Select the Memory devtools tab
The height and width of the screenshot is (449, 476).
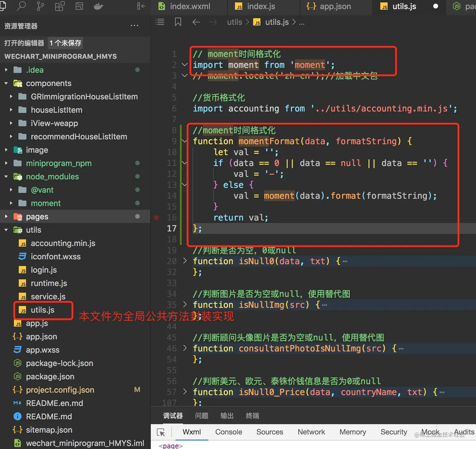click(x=353, y=432)
